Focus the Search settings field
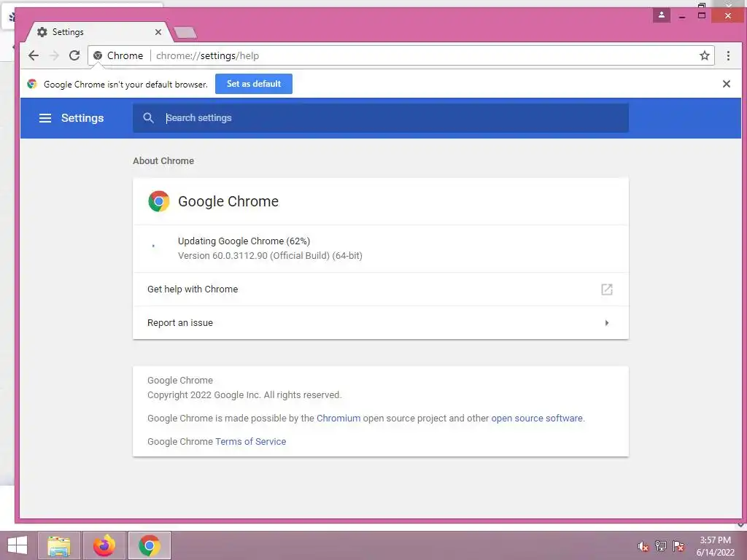The width and height of the screenshot is (747, 560). coord(380,118)
